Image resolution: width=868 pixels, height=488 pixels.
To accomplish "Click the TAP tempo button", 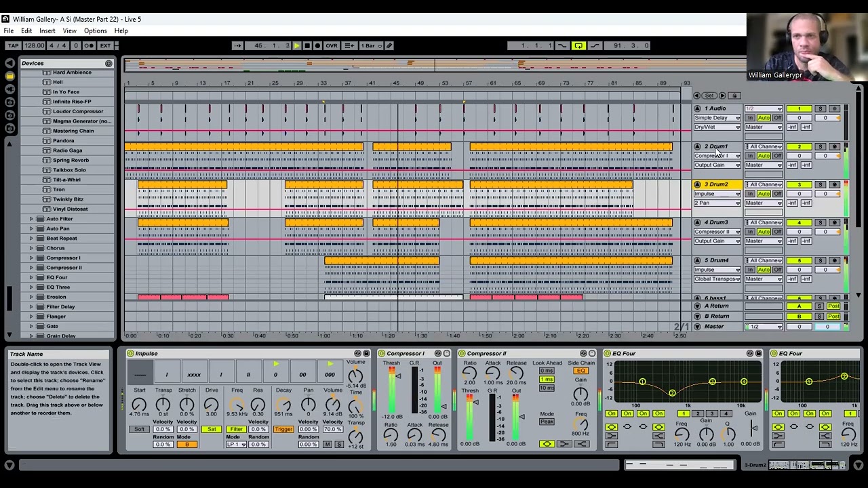I will (x=13, y=45).
